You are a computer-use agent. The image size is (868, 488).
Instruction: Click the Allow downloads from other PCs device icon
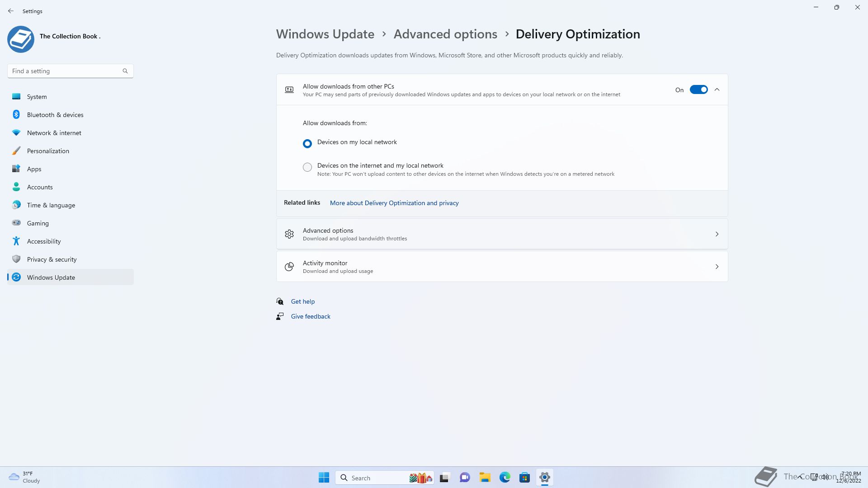(289, 89)
